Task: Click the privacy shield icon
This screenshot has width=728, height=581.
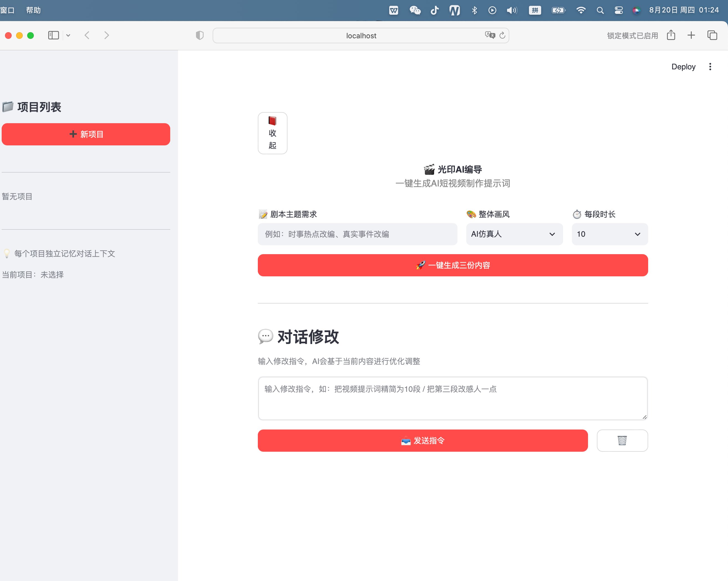Action: pos(200,35)
